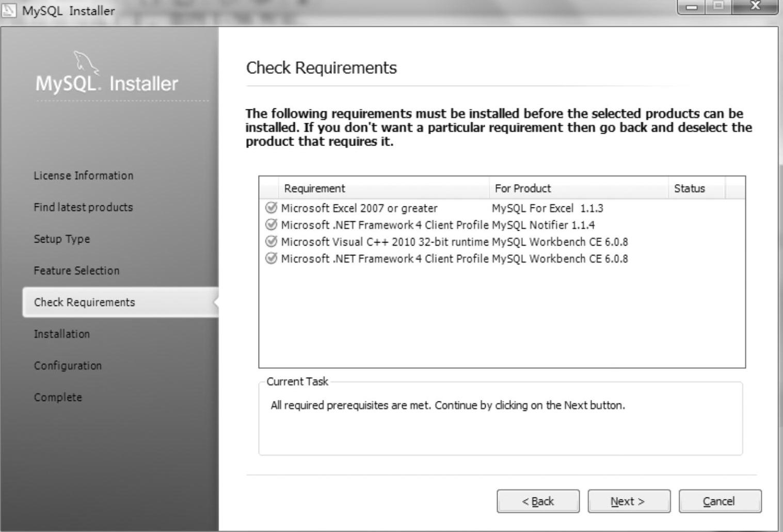
Task: Select the Complete step
Action: tap(58, 397)
